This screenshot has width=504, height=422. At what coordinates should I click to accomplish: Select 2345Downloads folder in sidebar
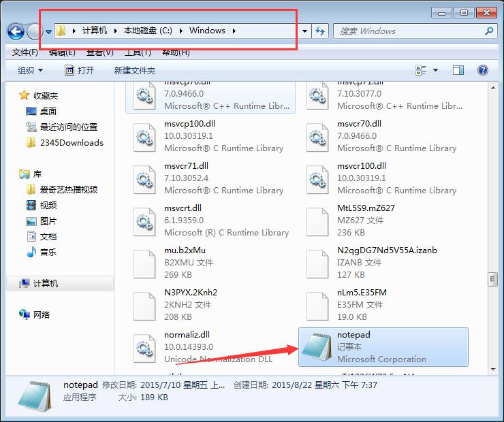point(65,142)
